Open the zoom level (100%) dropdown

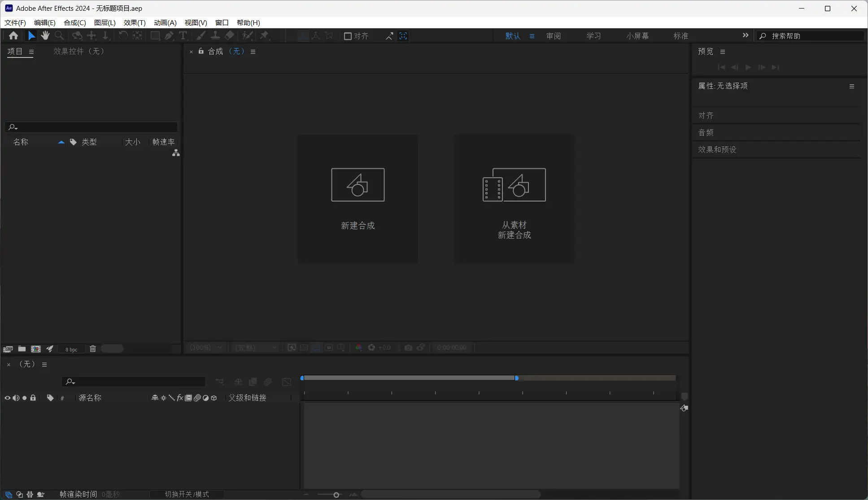(x=205, y=347)
